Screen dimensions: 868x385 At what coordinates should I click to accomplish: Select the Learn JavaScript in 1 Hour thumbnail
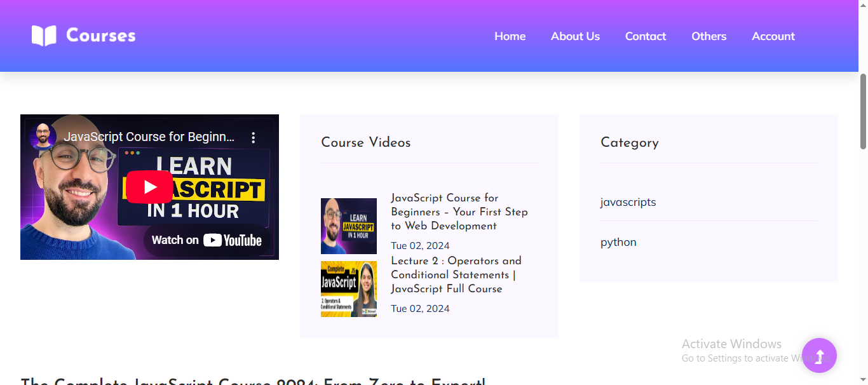click(348, 226)
